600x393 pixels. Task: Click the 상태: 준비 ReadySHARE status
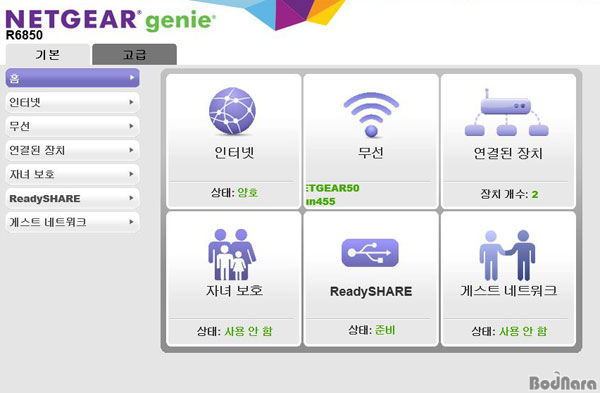click(x=371, y=330)
